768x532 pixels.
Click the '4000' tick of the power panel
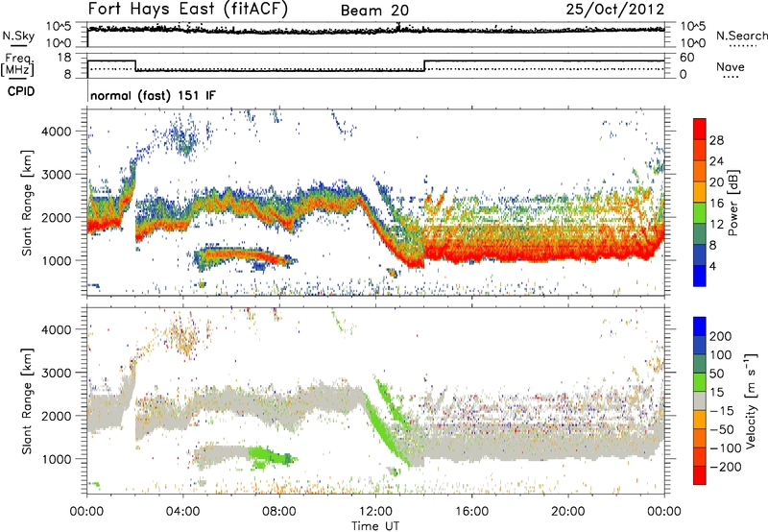pyautogui.click(x=56, y=132)
